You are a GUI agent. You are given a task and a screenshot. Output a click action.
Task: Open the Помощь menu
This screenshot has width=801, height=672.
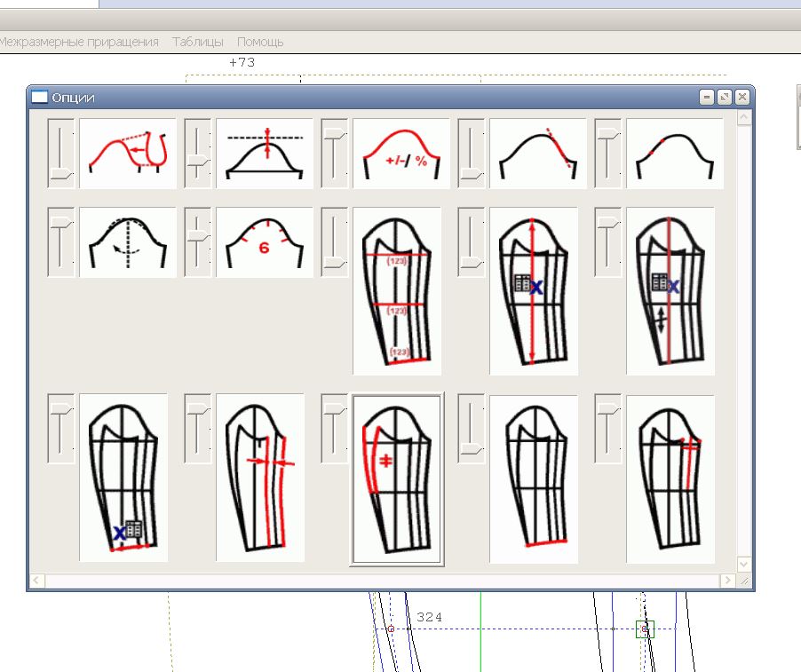click(x=260, y=42)
